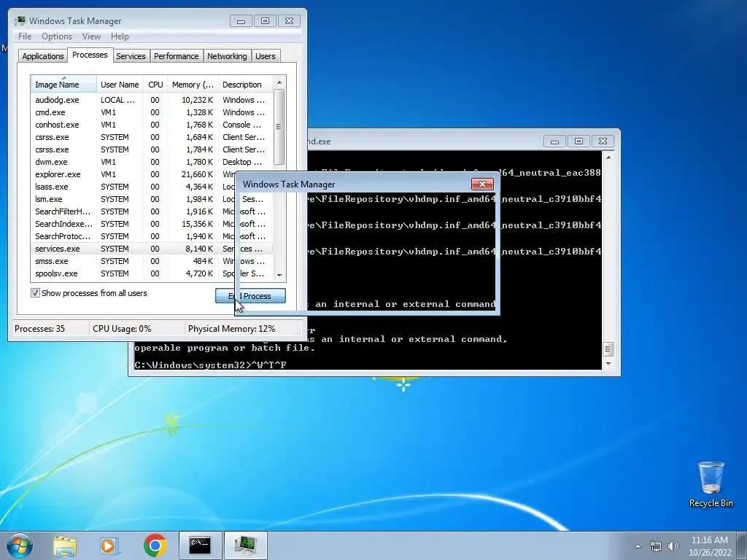Click process list scroll up arrow

coord(279,82)
